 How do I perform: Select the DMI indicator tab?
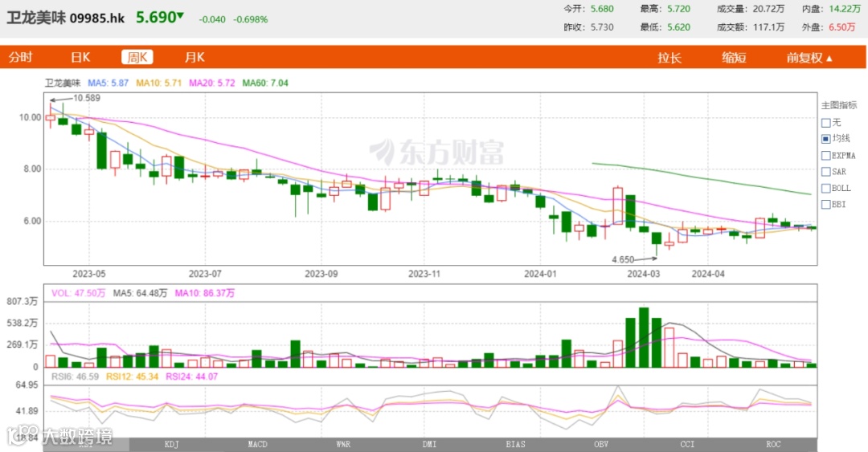[429, 445]
